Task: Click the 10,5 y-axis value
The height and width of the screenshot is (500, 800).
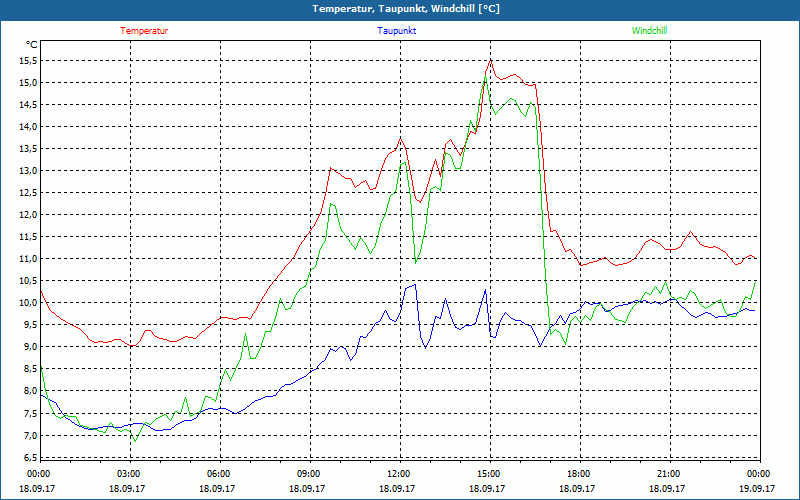Action: [x=30, y=281]
